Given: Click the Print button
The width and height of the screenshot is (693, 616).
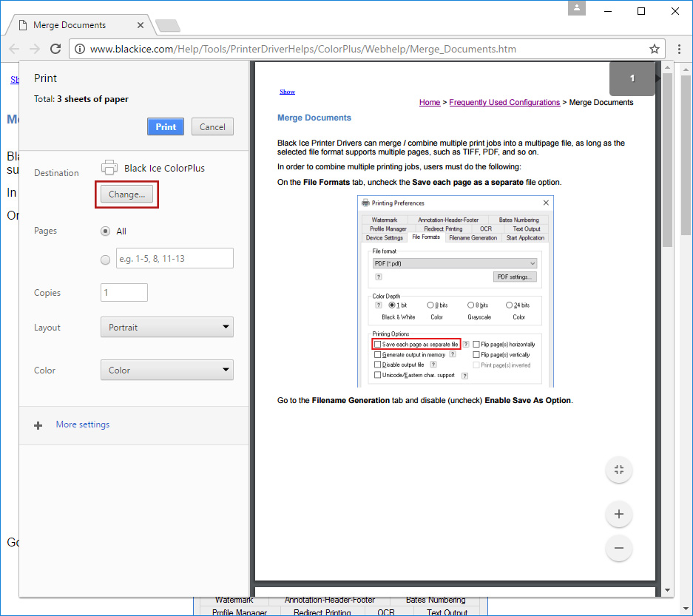Looking at the screenshot, I should click(166, 126).
